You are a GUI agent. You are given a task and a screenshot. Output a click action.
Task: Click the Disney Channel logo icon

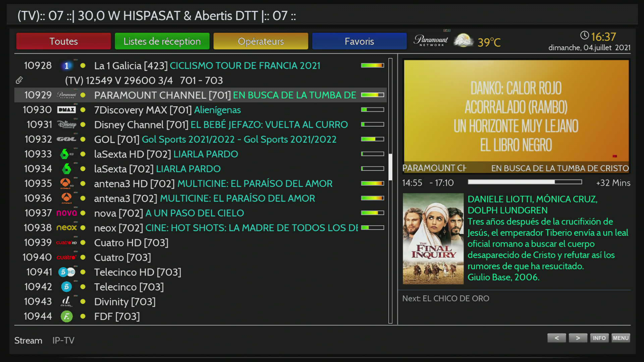click(66, 125)
